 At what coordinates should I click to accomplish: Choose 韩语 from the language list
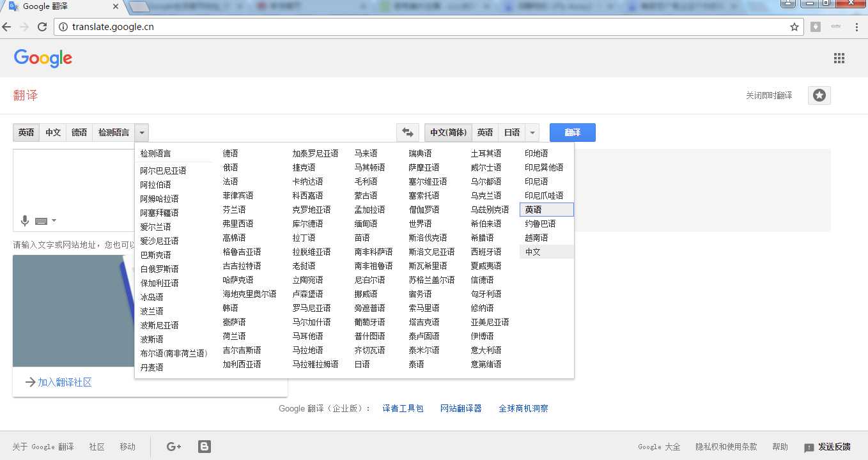(231, 308)
